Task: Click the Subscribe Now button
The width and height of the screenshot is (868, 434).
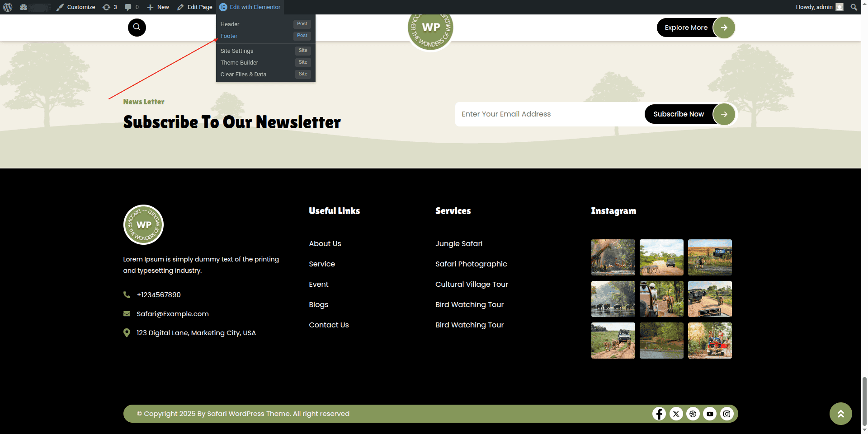Action: click(x=678, y=114)
